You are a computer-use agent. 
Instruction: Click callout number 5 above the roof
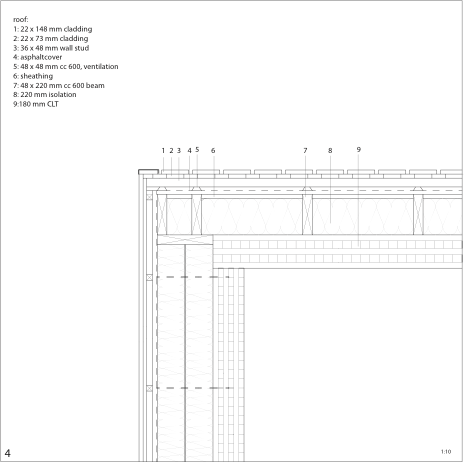[197, 150]
